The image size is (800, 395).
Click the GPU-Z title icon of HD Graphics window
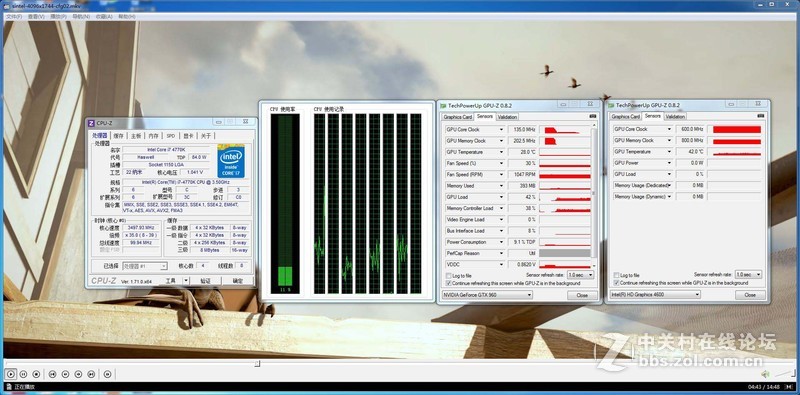pyautogui.click(x=611, y=106)
